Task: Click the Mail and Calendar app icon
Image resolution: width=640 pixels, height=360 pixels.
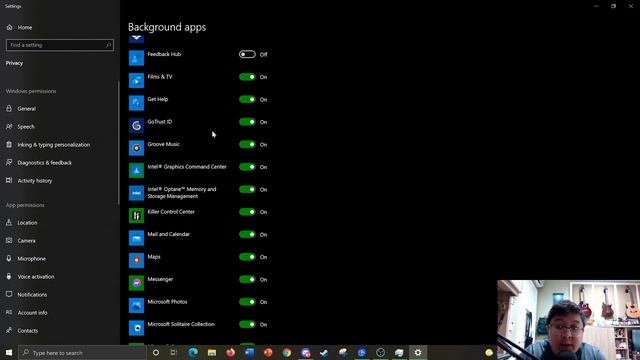Action: click(136, 238)
